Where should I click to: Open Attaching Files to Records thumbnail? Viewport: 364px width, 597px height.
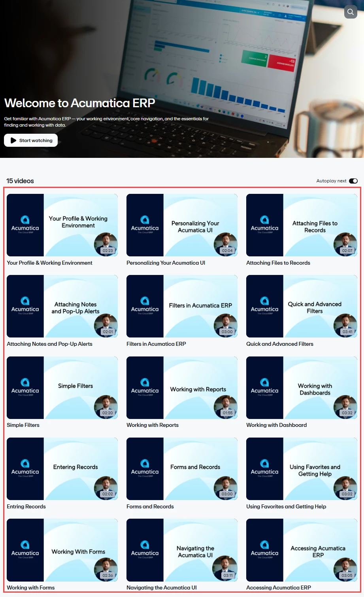[302, 225]
